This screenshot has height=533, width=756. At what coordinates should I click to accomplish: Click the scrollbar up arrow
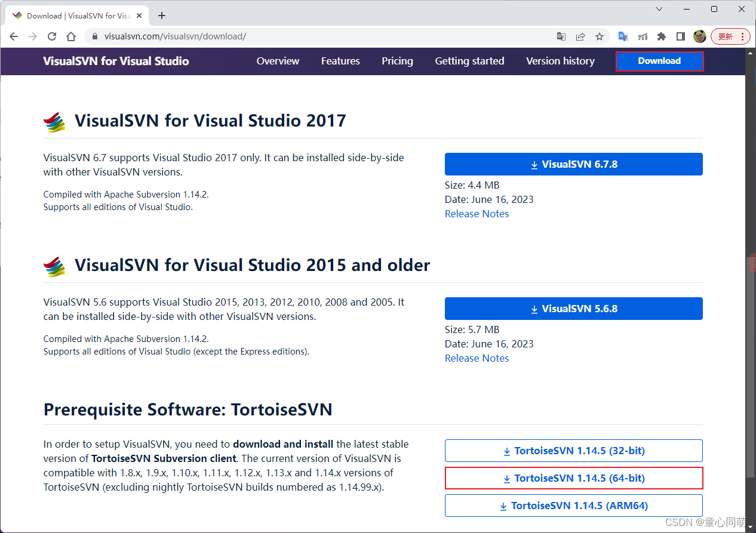(x=751, y=53)
